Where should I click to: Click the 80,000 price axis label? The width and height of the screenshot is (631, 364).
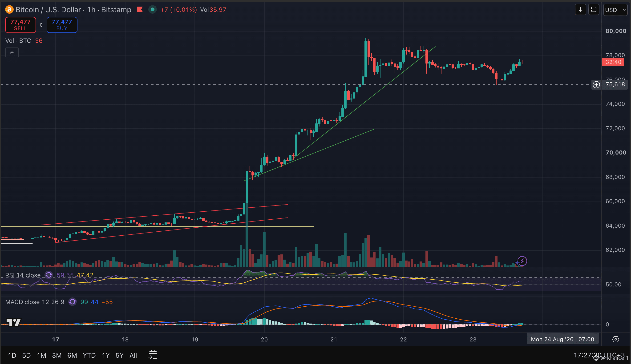[x=616, y=31]
